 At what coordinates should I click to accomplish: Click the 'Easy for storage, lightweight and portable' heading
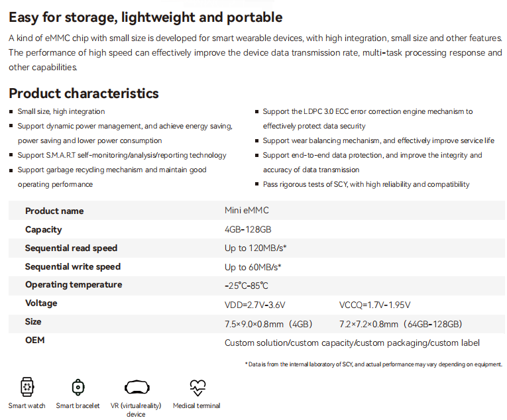pos(145,17)
